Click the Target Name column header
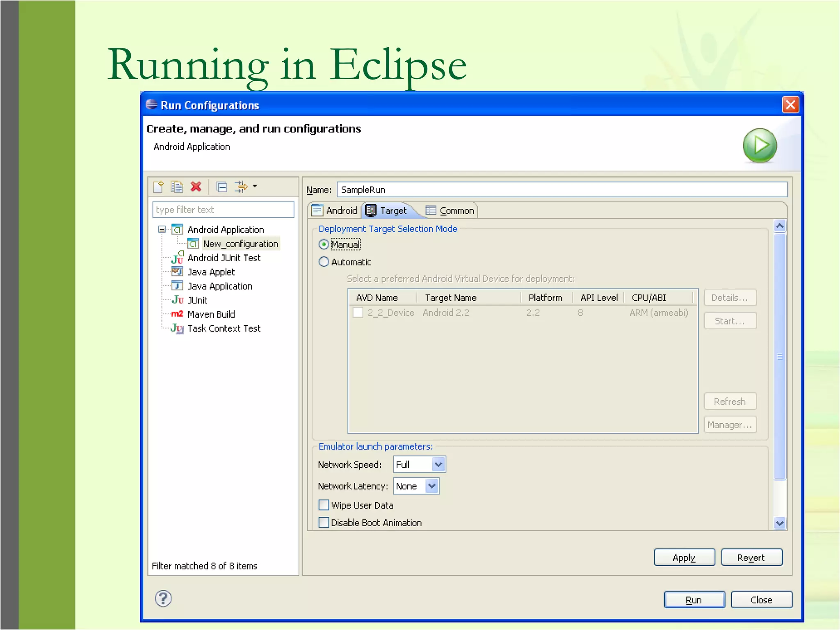840x630 pixels. pos(469,298)
